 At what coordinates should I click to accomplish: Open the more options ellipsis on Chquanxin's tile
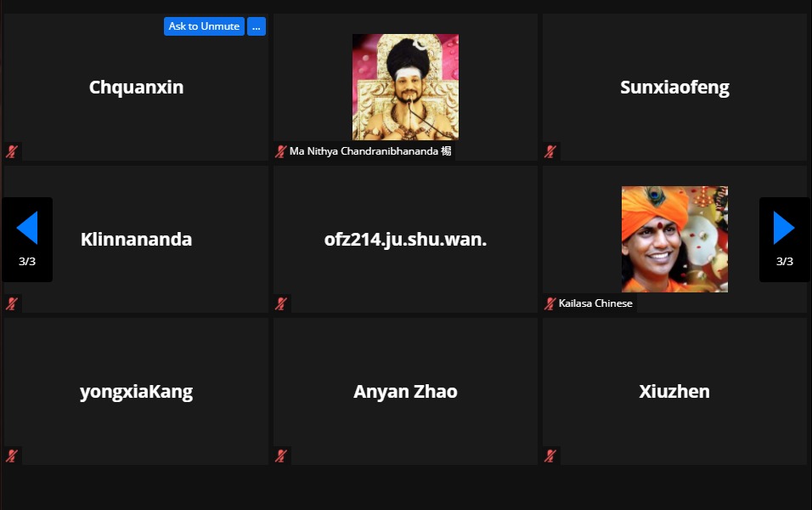[x=257, y=26]
